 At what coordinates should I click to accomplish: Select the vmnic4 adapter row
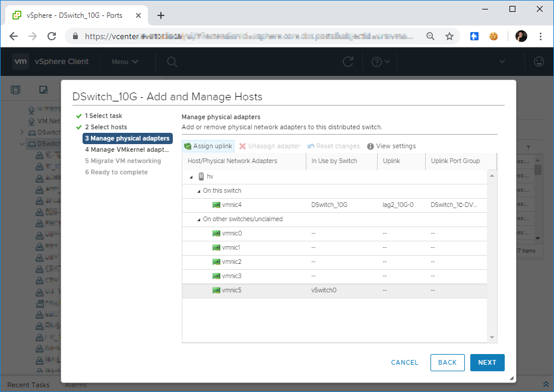[334, 205]
